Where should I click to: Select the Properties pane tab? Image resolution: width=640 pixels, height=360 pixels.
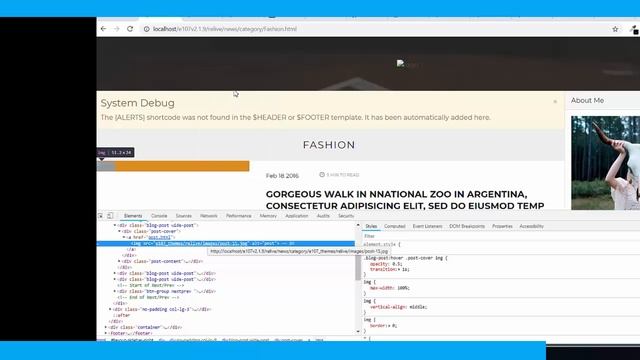[x=502, y=226]
